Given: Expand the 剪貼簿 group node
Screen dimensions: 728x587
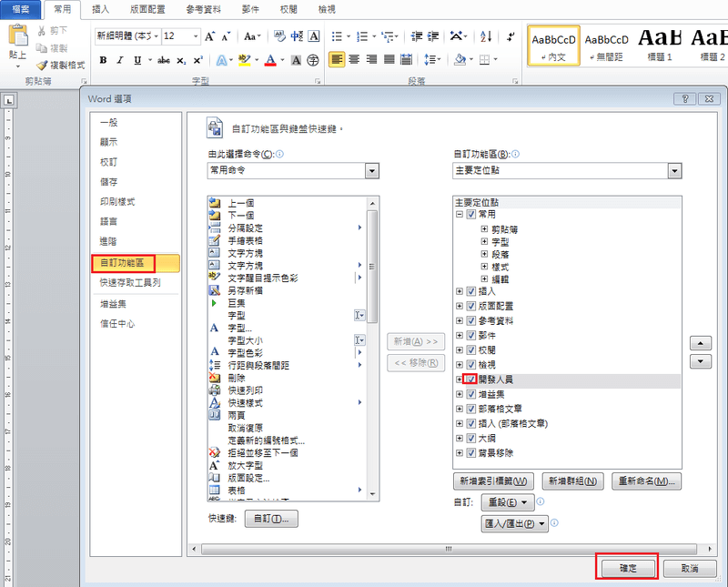Looking at the screenshot, I should coord(484,229).
